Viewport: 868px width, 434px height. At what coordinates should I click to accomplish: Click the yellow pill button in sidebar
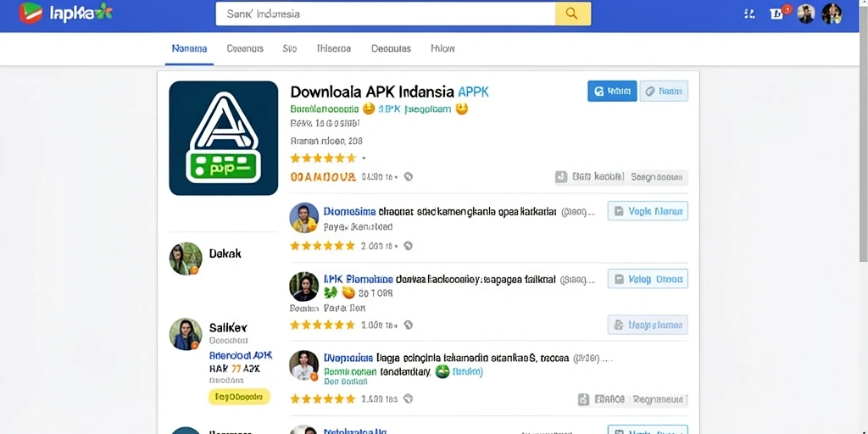point(239,397)
